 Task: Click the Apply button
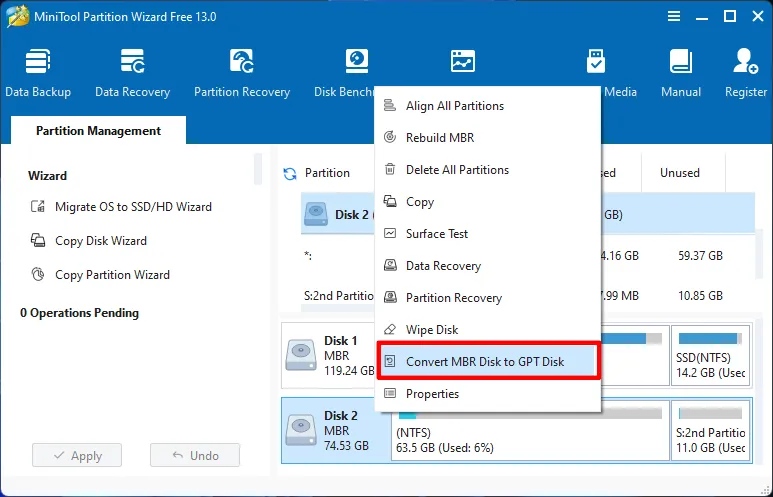pos(77,455)
